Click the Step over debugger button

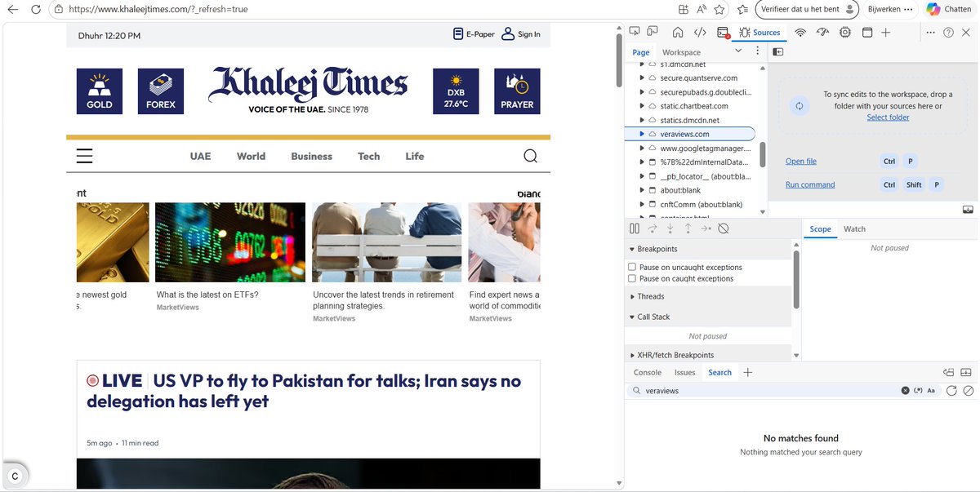pyautogui.click(x=653, y=229)
